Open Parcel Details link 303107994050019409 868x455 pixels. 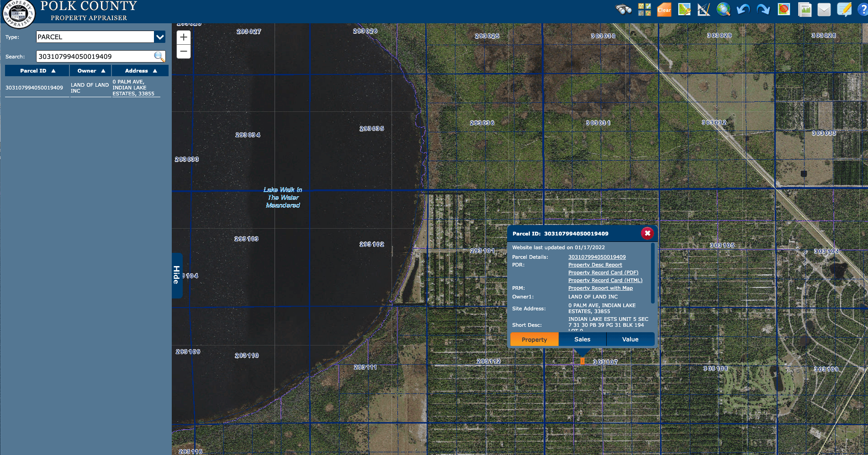[x=597, y=257]
